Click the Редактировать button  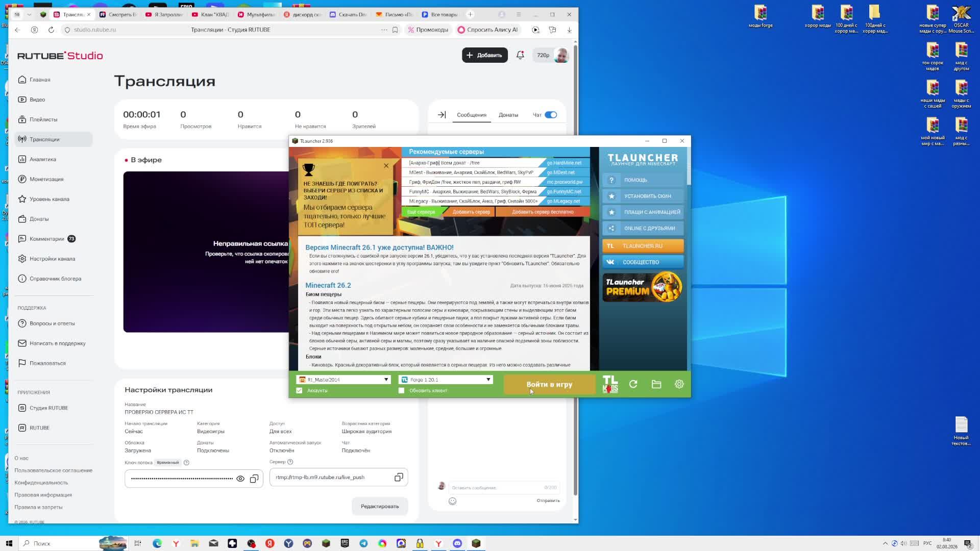380,506
